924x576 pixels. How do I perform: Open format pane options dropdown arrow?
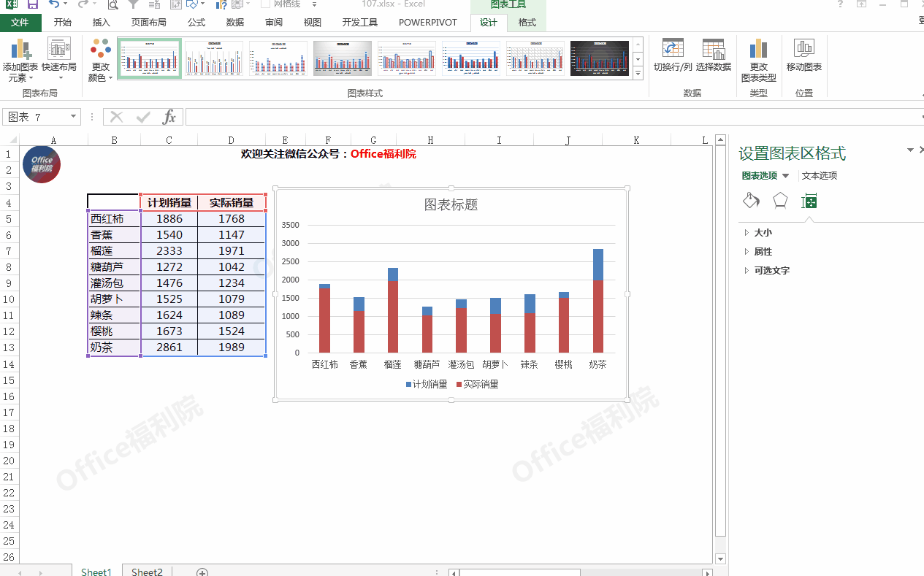[910, 150]
